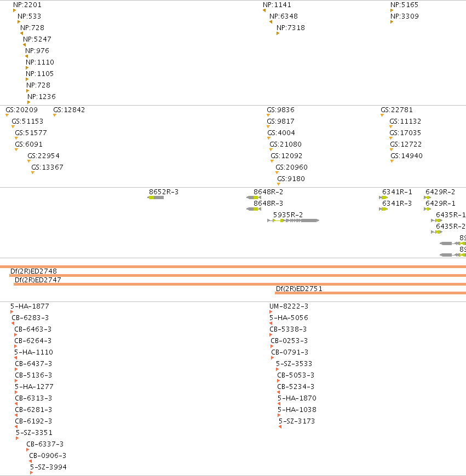The height and width of the screenshot is (476, 466).
Task: Open the 5-HA-1038 label
Action: [x=297, y=410]
